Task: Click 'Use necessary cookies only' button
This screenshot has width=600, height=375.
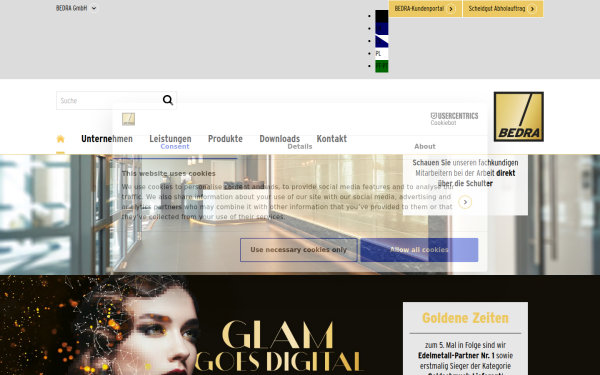Action: [298, 250]
